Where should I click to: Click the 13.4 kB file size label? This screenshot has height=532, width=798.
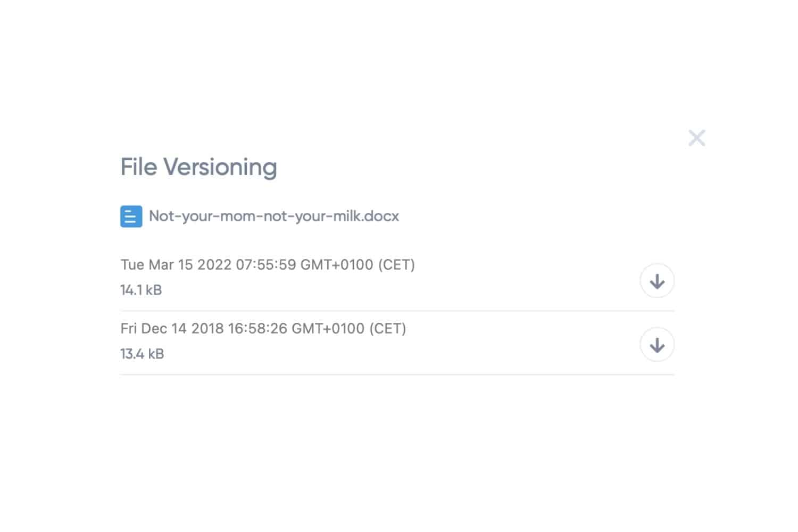tap(142, 354)
